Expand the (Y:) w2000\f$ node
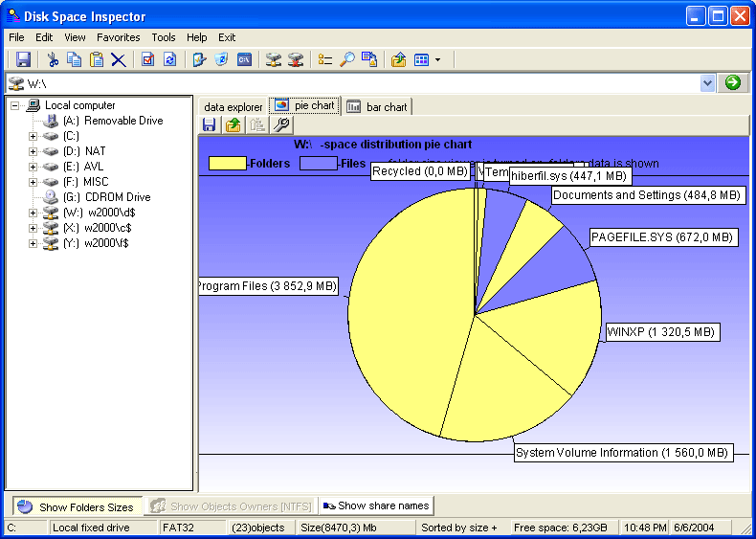This screenshot has height=539, width=756. [33, 244]
